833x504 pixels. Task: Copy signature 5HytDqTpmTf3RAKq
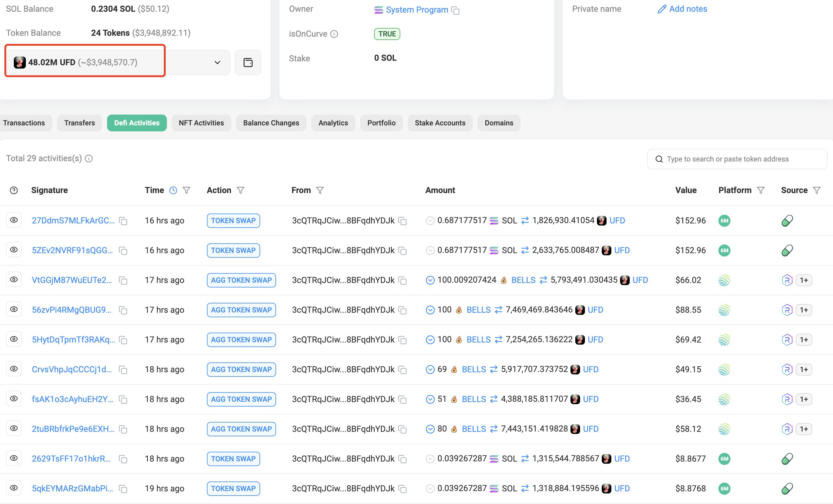(123, 340)
